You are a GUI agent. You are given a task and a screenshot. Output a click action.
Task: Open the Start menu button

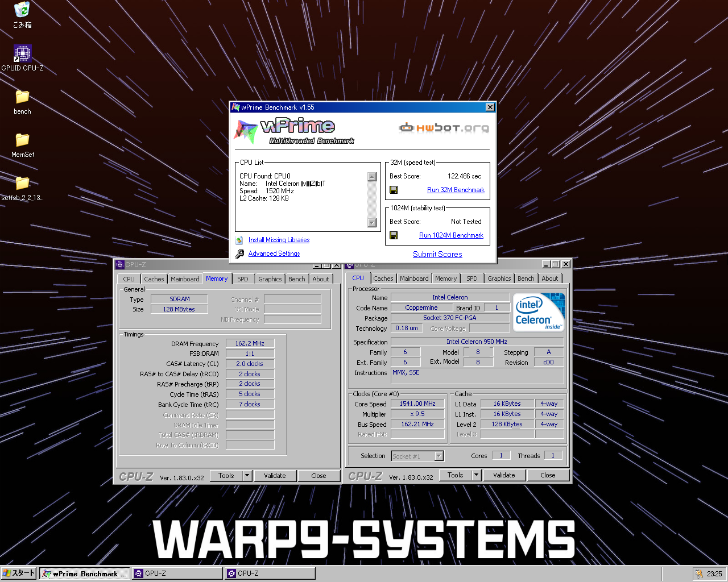(19, 573)
